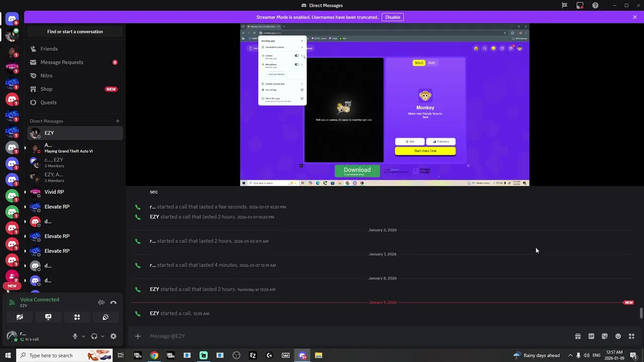Screen dimensions: 644x362
Task: Jump to NEW unread marker
Action: click(x=628, y=303)
